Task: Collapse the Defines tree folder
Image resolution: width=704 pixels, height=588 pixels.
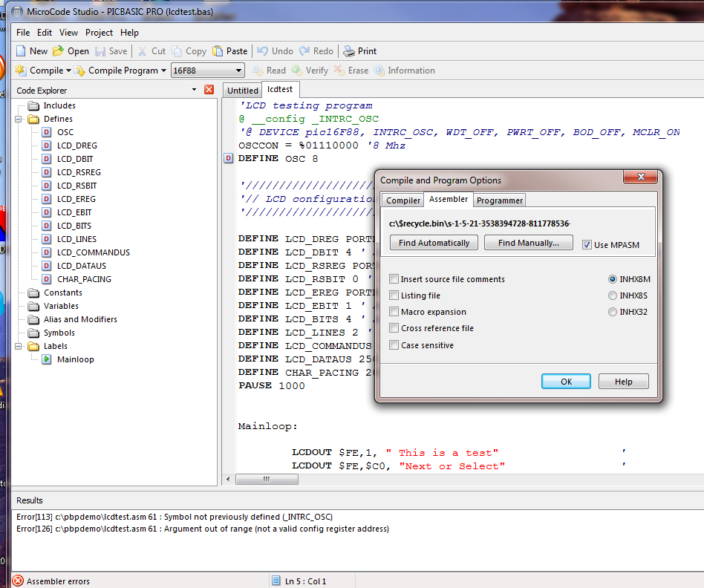Action: coord(19,119)
